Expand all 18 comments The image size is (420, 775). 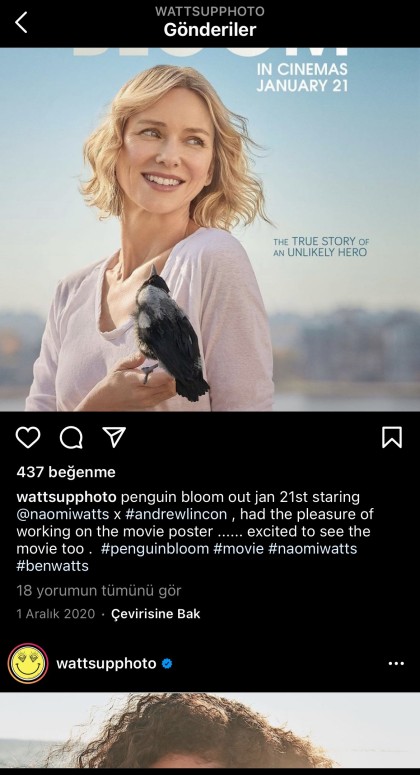99,591
